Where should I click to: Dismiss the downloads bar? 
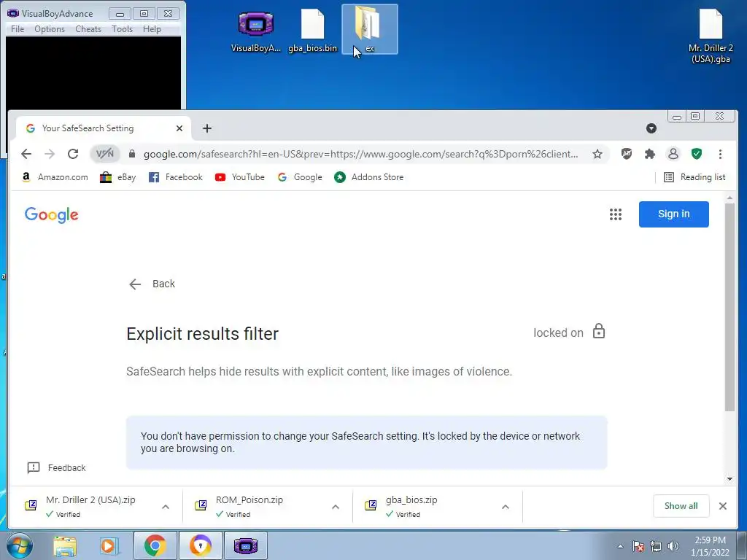723,506
